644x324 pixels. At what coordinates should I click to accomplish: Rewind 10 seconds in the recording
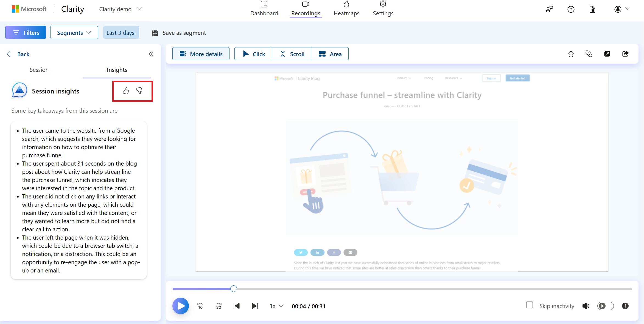(200, 306)
